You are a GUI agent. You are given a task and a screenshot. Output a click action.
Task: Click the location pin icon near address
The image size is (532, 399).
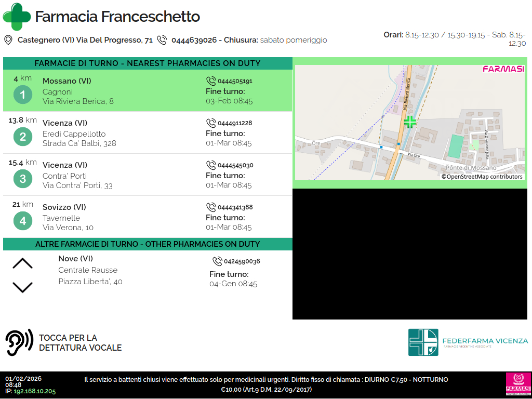pos(8,40)
